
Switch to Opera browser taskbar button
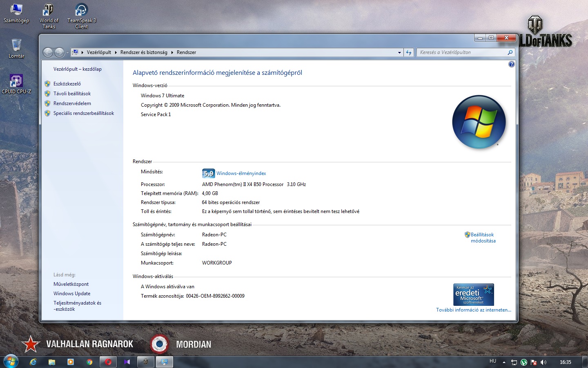[x=108, y=362]
